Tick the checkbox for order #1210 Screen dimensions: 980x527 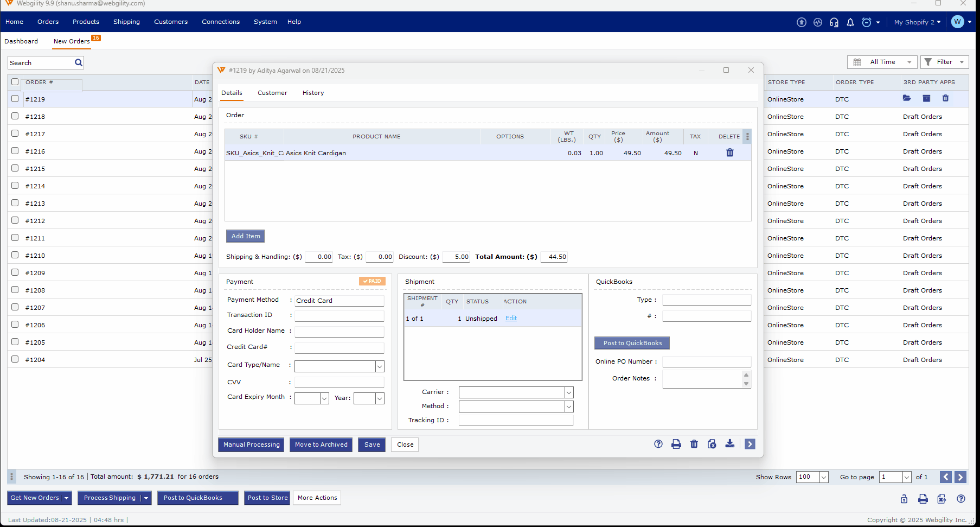click(x=15, y=255)
